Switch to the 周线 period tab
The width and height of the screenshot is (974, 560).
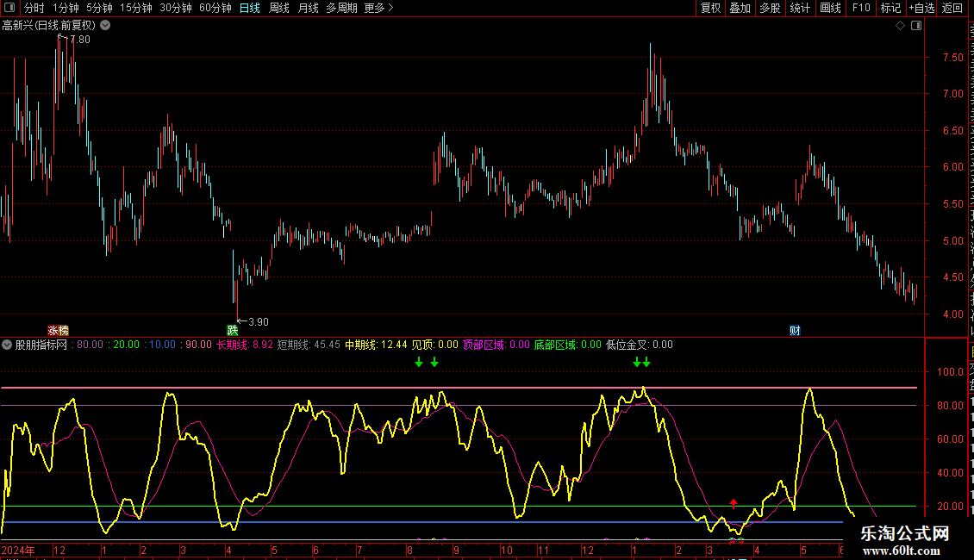[279, 8]
